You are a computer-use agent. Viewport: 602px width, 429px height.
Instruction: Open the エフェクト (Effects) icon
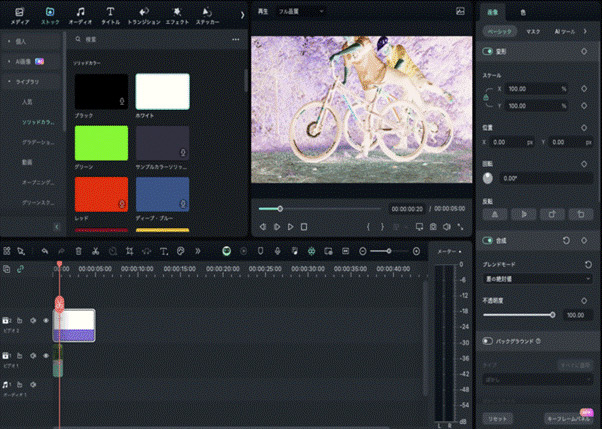[178, 13]
